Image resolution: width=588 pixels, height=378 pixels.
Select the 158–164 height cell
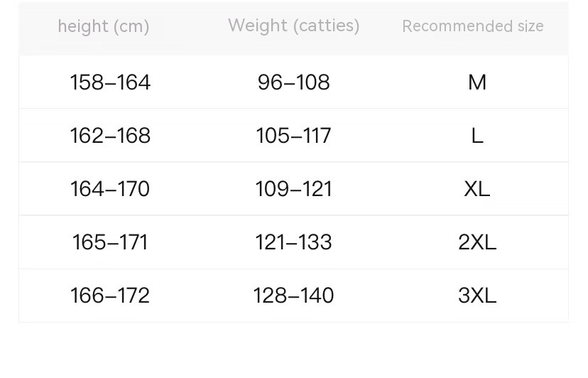click(110, 82)
